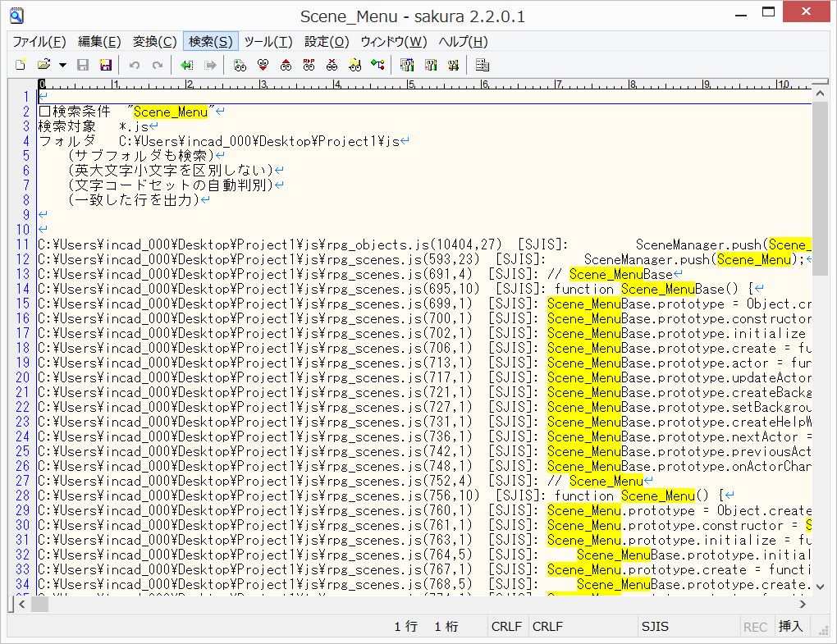
Task: Click the 挿入 insert mode indicator
Action: tap(790, 627)
